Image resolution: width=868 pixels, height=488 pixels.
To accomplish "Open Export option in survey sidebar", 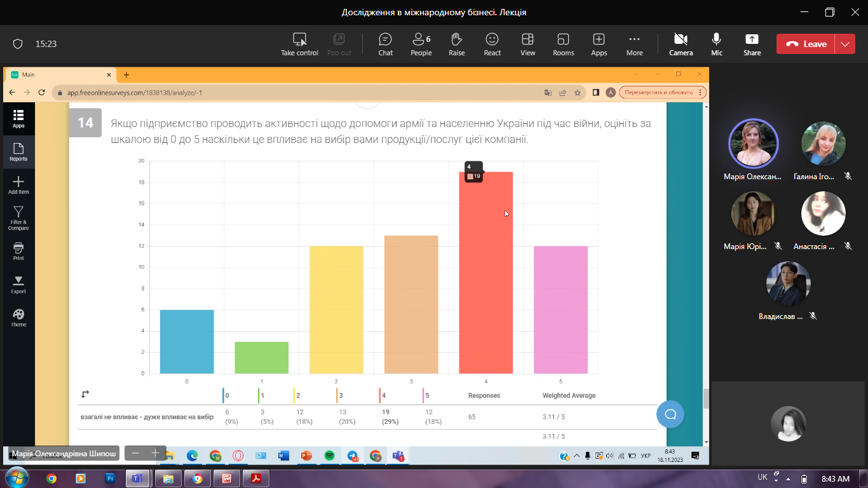I will (x=18, y=284).
